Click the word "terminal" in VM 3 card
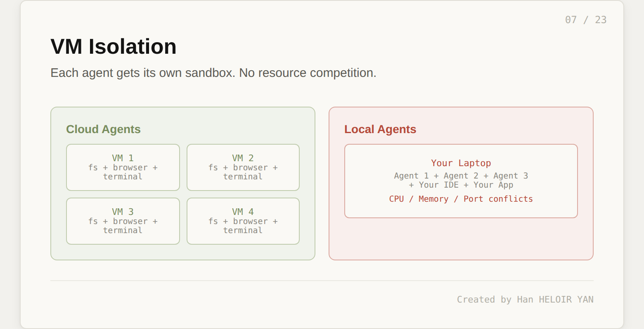 tap(123, 231)
